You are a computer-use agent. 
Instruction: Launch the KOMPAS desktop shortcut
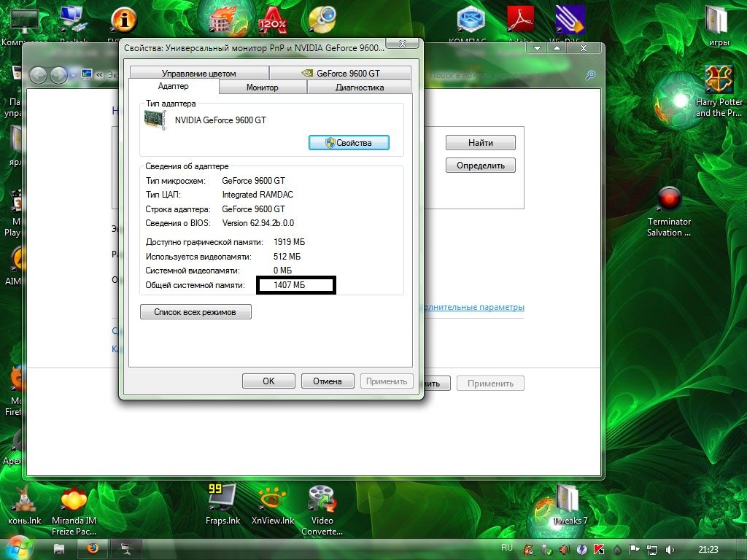click(471, 20)
